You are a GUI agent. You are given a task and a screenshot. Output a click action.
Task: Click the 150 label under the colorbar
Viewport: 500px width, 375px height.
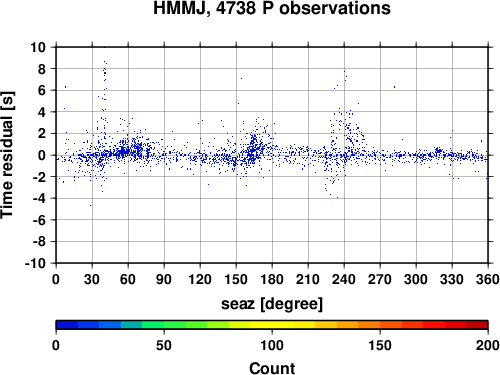point(380,345)
